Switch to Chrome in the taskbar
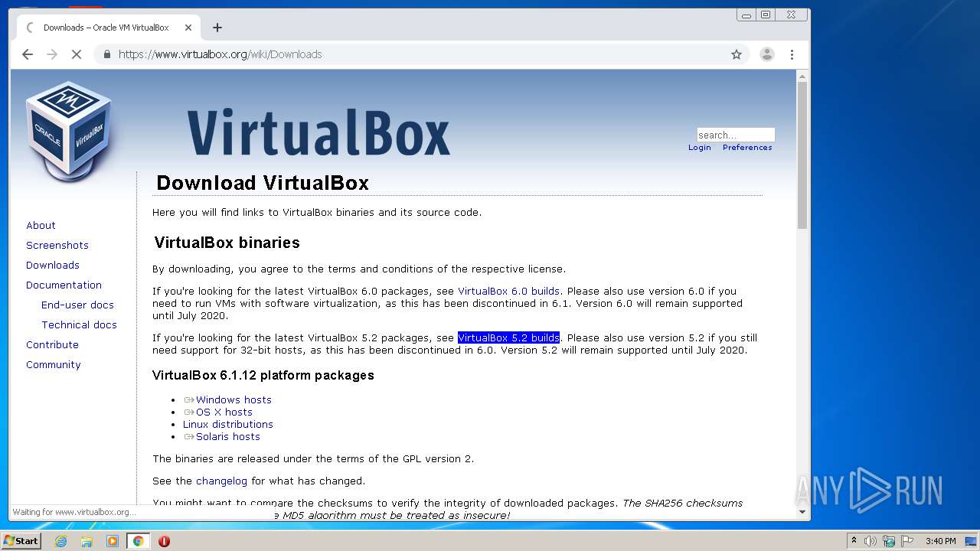Image resolution: width=980 pixels, height=551 pixels. point(138,541)
